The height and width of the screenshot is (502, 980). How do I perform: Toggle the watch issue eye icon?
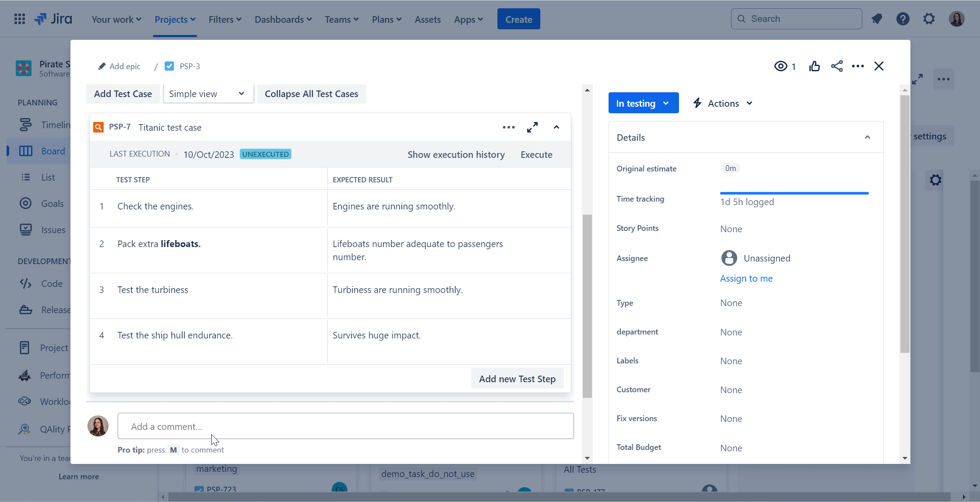coord(781,66)
